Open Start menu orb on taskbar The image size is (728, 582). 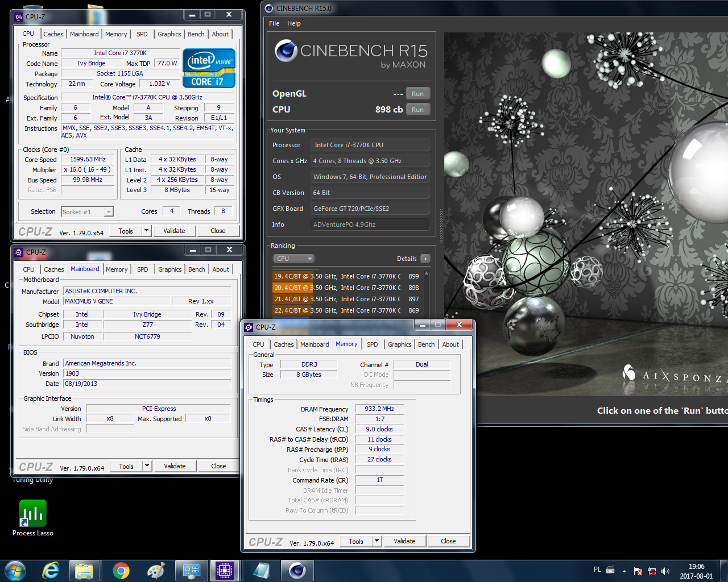(x=15, y=570)
